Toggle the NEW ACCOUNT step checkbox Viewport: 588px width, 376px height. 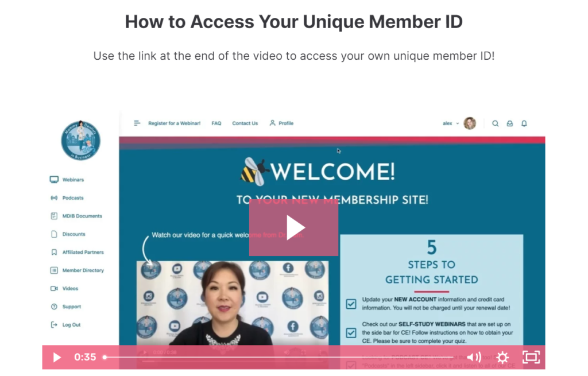click(x=351, y=304)
